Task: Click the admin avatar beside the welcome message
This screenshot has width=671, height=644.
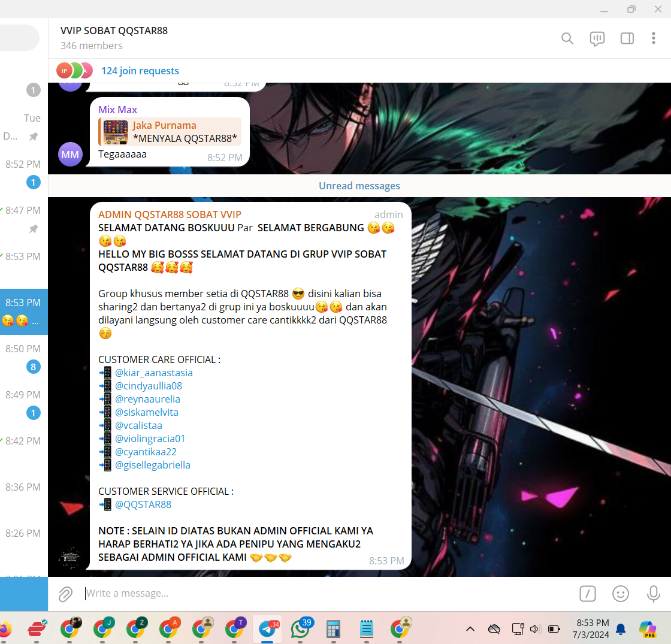Action: pyautogui.click(x=69, y=558)
